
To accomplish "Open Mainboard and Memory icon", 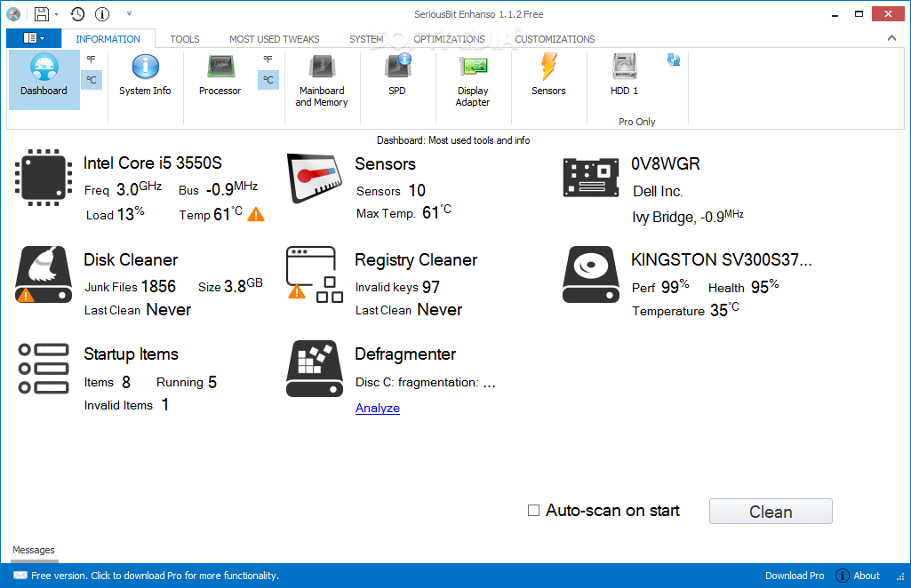I will coord(321,81).
